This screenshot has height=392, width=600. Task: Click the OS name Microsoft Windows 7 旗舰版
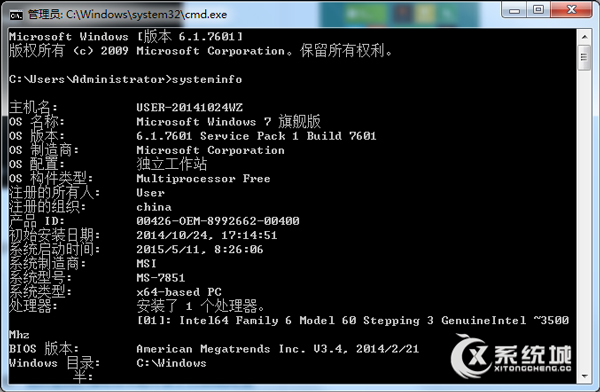tap(228, 122)
